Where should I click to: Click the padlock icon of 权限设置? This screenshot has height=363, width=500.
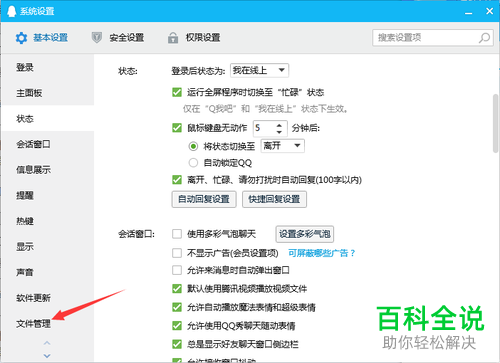coord(173,38)
